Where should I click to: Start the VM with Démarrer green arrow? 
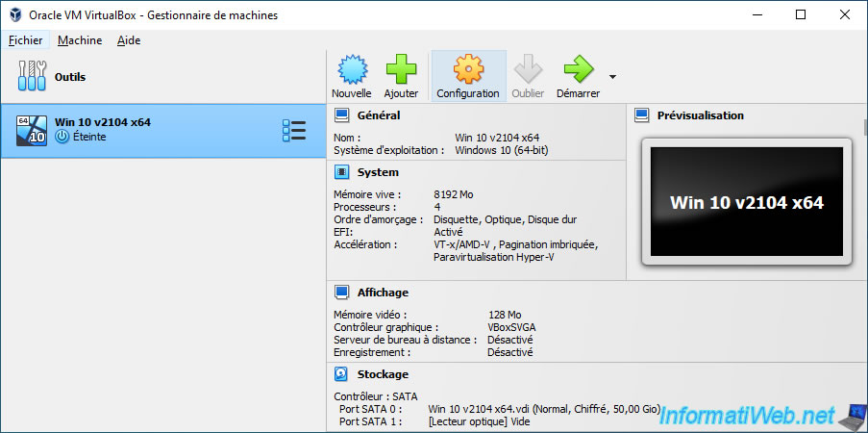(579, 69)
